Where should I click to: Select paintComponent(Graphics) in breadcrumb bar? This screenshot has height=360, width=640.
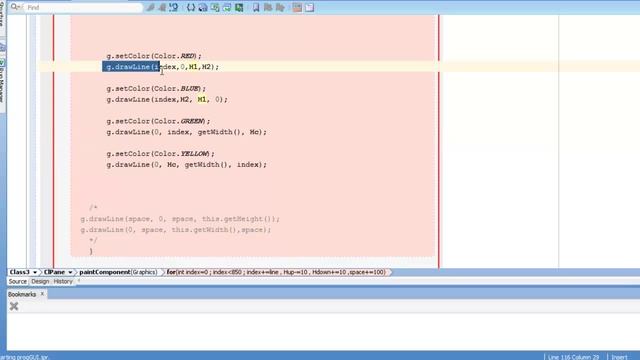[118, 272]
